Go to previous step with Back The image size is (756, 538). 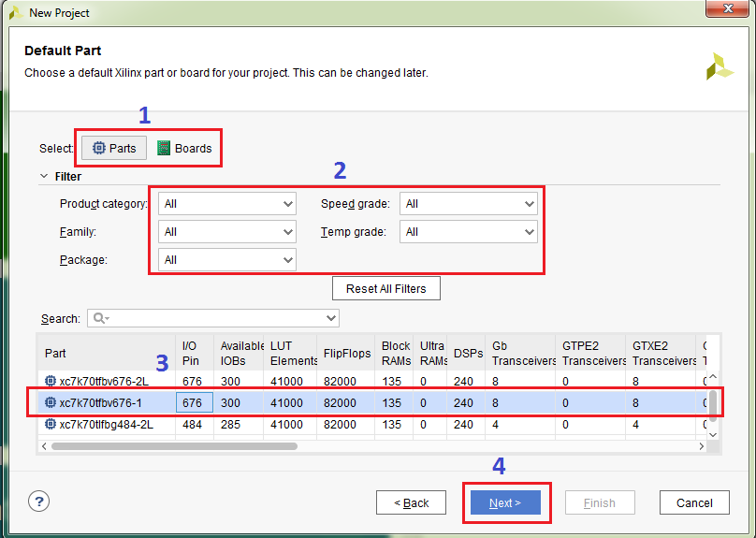[x=411, y=502]
